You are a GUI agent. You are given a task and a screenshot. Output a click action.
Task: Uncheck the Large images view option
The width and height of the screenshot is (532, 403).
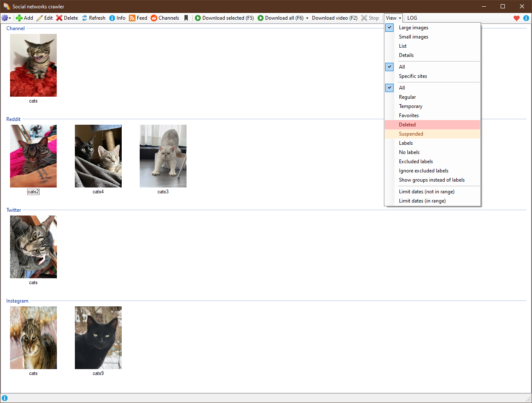click(x=389, y=28)
